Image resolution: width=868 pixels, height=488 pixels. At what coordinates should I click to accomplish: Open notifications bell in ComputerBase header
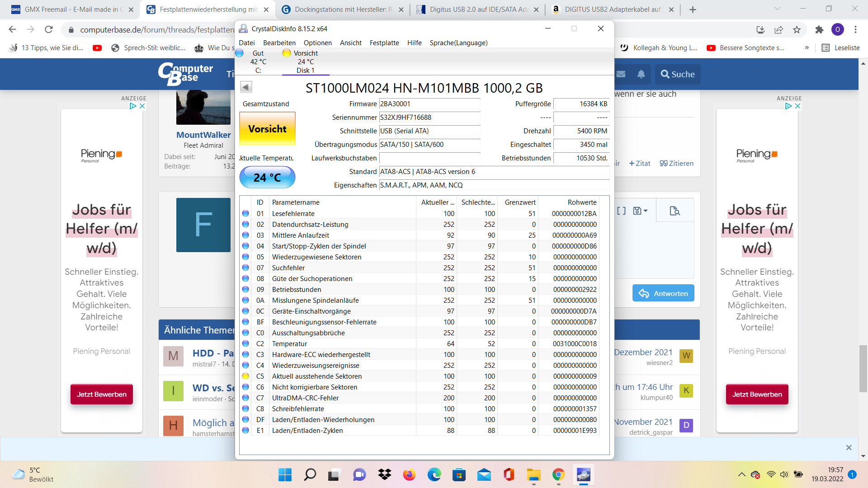click(x=641, y=74)
